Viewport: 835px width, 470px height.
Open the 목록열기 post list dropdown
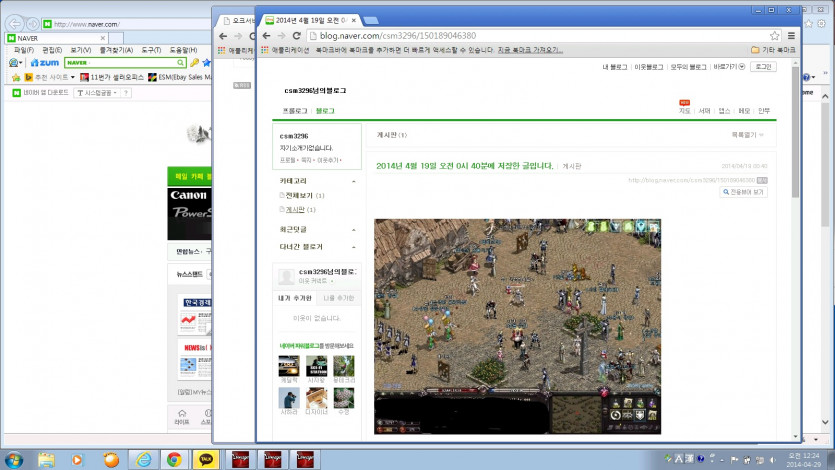pos(747,134)
